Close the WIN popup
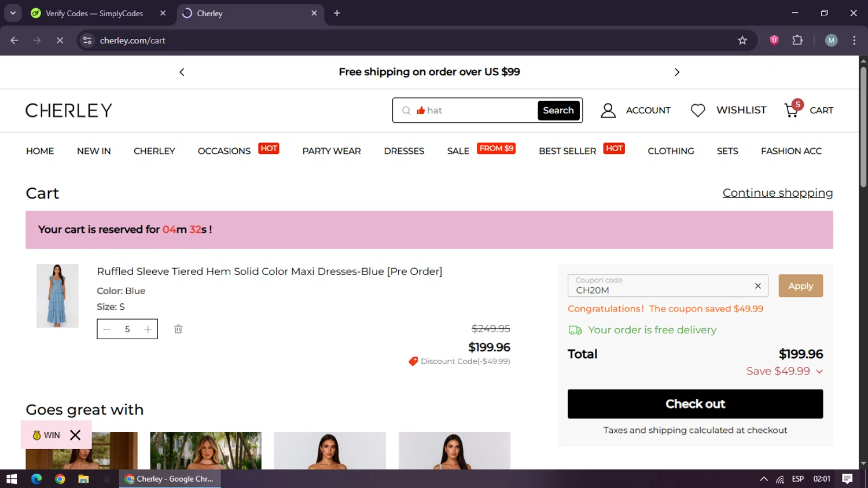The height and width of the screenshot is (488, 868). [x=75, y=435]
